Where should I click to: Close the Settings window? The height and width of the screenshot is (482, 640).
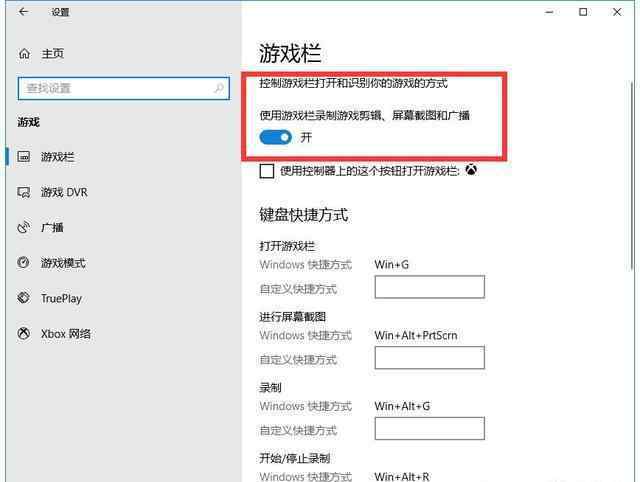[617, 12]
